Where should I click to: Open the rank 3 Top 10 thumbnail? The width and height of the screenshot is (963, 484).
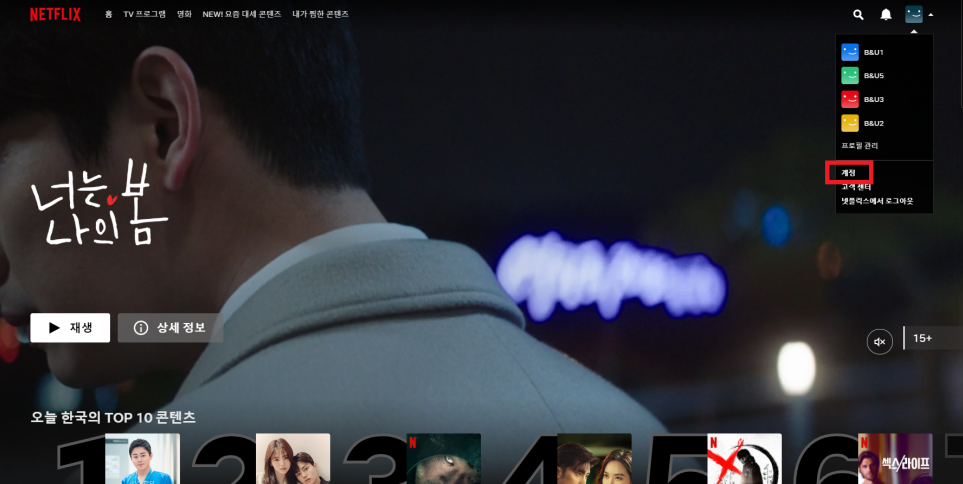(443, 459)
